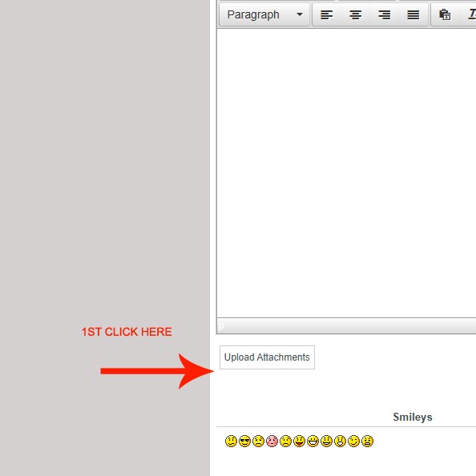
Task: Click the paste as text icon
Action: click(445, 14)
